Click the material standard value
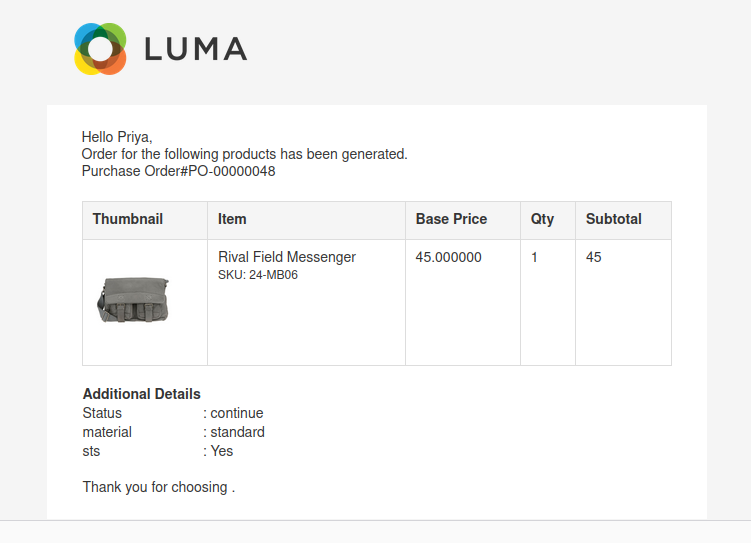 click(x=237, y=432)
